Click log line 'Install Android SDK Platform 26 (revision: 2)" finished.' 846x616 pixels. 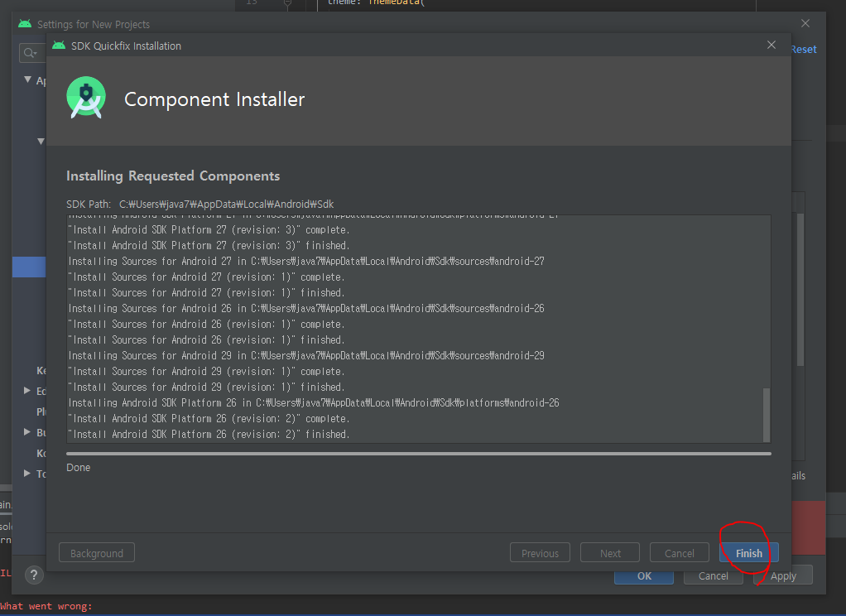tap(209, 434)
